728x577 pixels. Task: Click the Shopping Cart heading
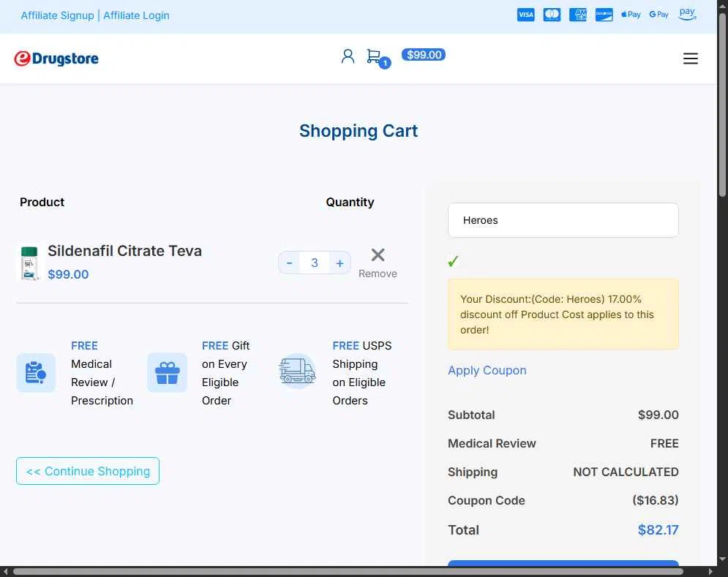[x=359, y=131]
